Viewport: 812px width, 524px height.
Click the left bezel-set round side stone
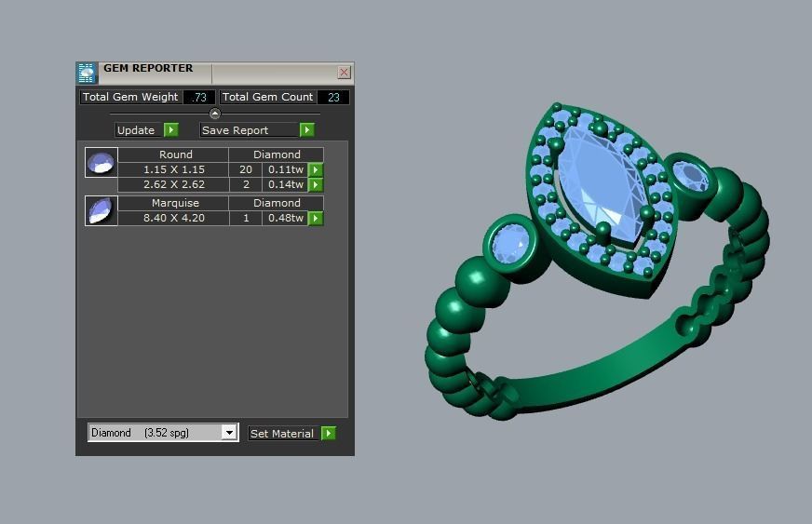(x=511, y=244)
